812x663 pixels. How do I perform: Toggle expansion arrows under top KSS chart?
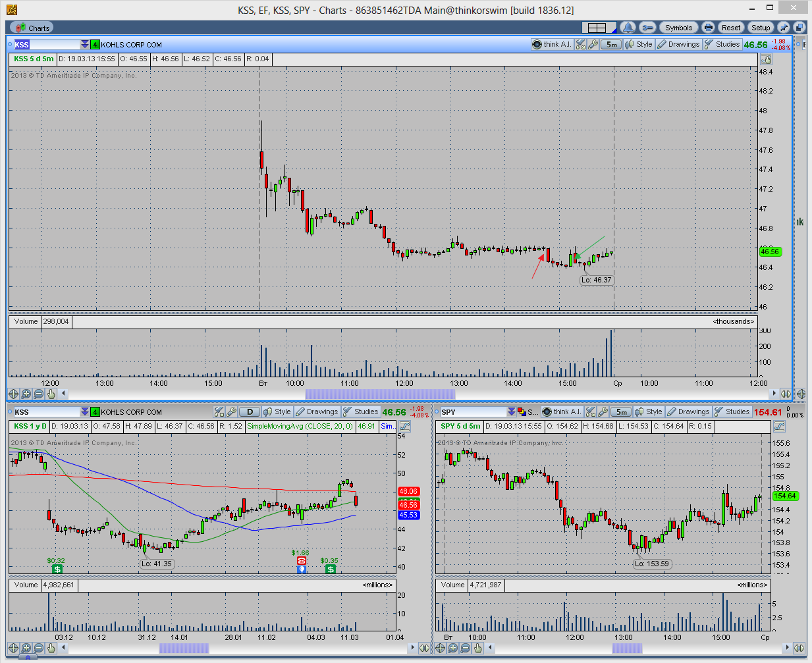click(786, 394)
